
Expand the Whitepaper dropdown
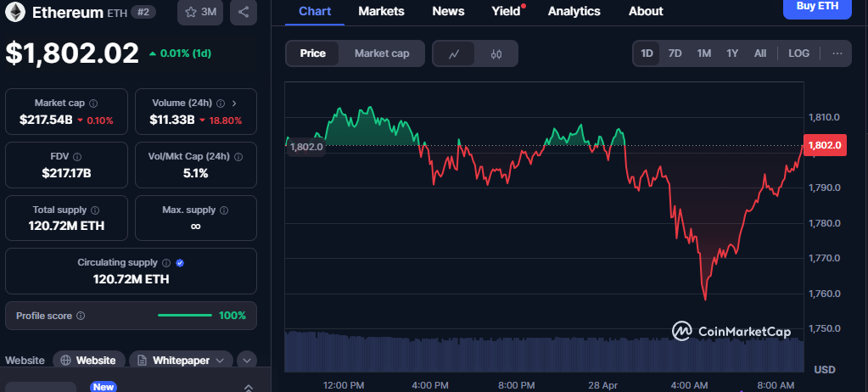click(182, 361)
